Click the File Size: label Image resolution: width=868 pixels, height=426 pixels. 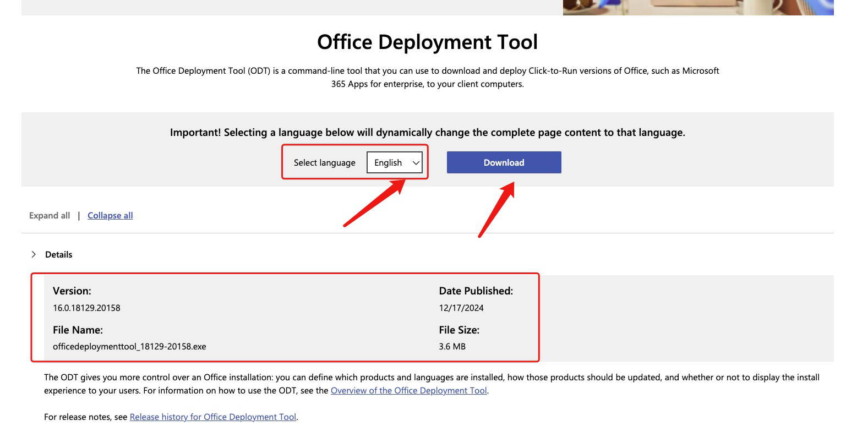coord(459,330)
